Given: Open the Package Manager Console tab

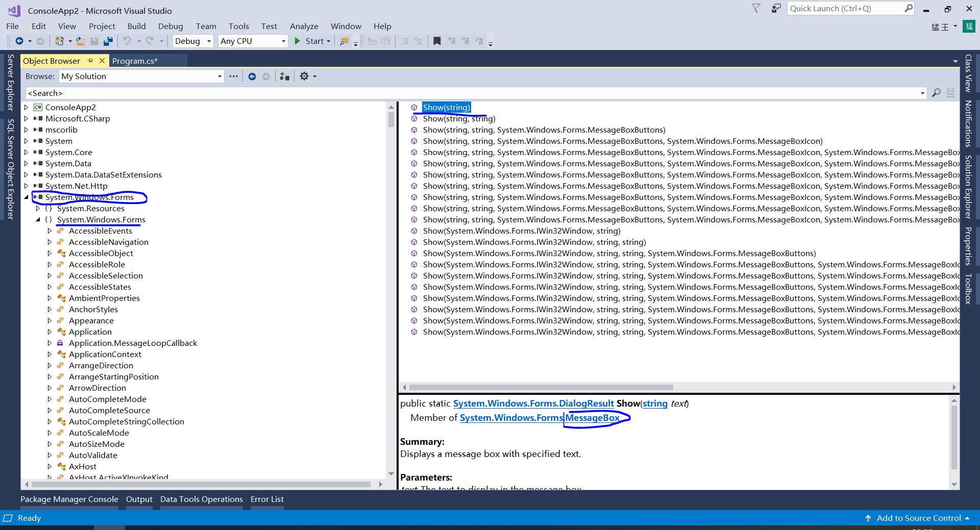Looking at the screenshot, I should click(x=69, y=499).
